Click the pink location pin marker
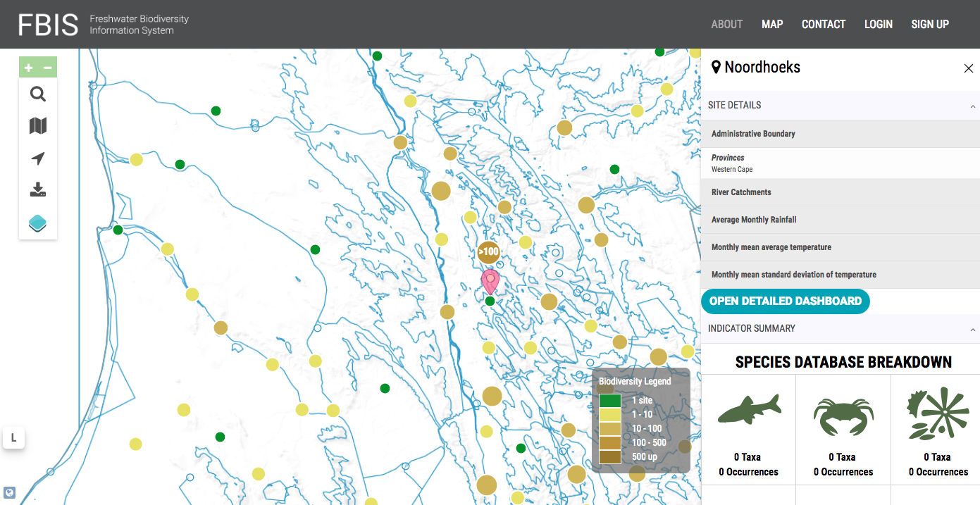 coord(490,280)
